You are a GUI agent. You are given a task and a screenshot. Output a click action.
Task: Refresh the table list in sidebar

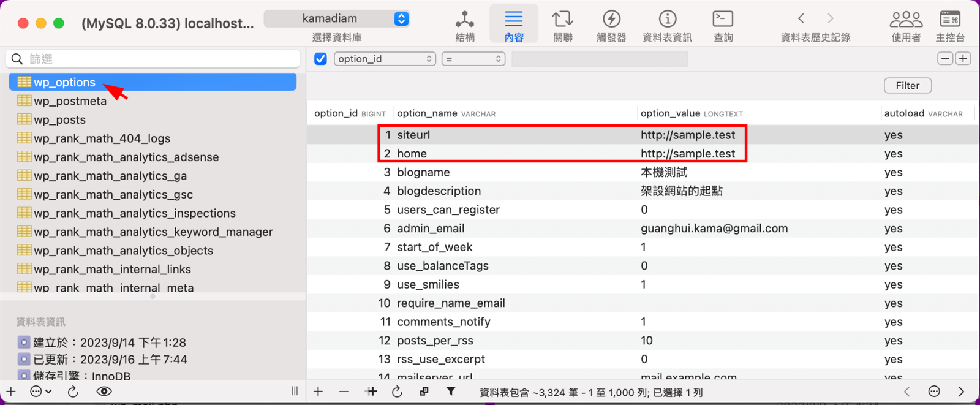tap(73, 392)
